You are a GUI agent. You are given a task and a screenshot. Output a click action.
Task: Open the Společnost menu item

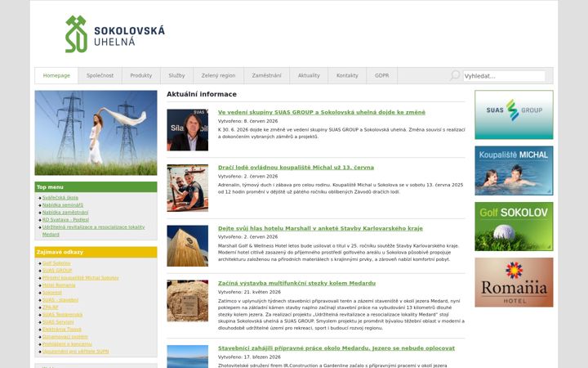100,75
